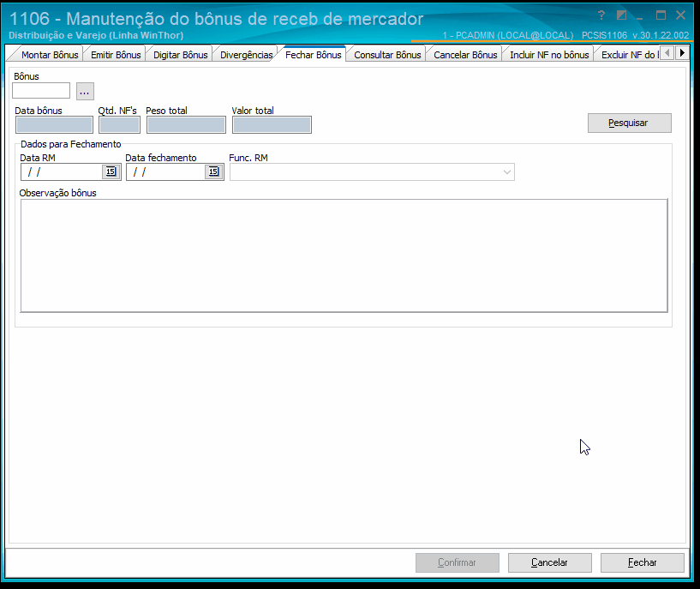
Task: Switch to the Emitir Bônus tab
Action: pos(116,55)
